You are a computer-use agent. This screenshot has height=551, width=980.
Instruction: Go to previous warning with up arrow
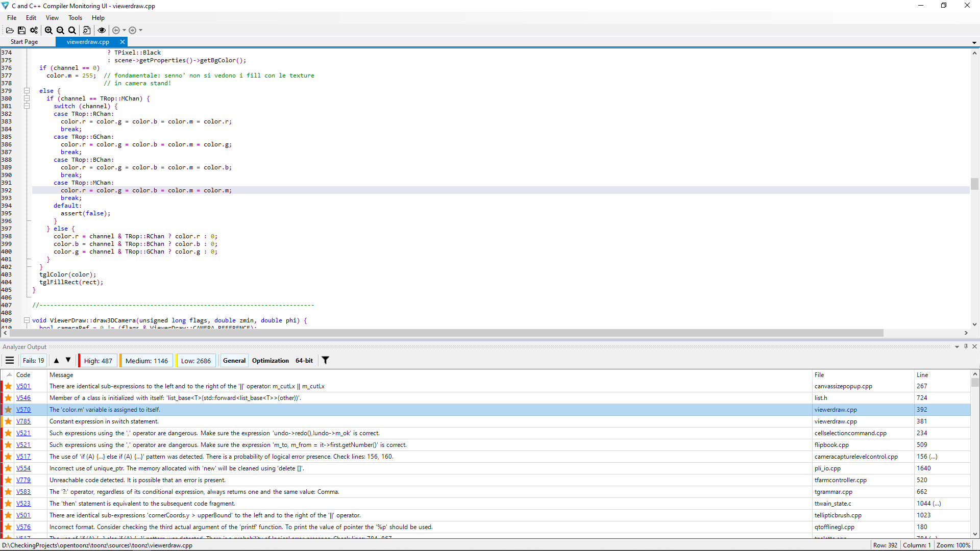pos(56,361)
